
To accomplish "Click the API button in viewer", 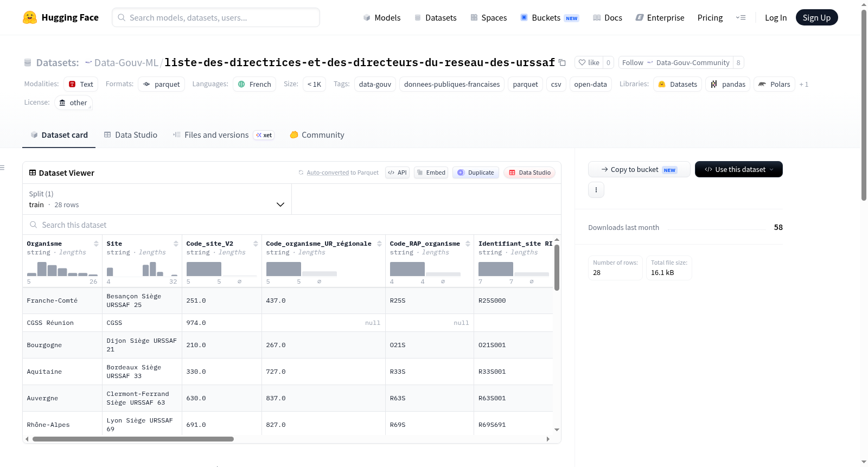I will tap(397, 172).
